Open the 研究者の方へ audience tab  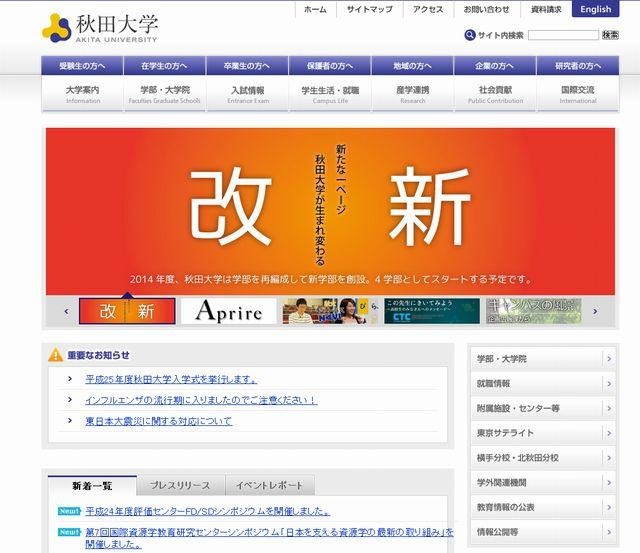tap(578, 66)
